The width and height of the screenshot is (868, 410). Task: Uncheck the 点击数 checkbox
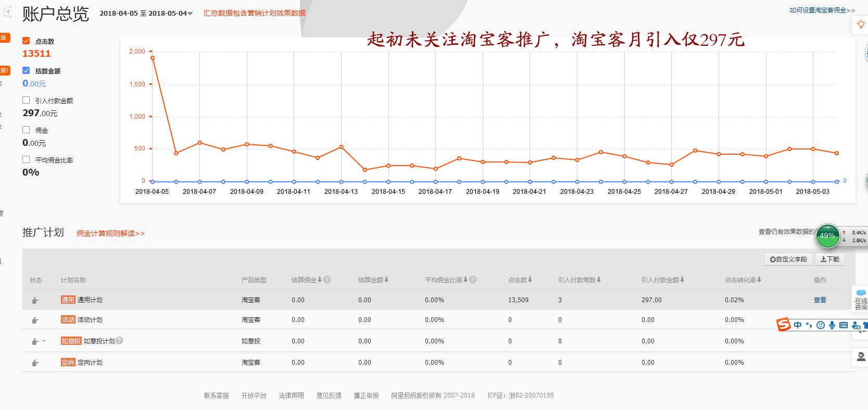pos(26,41)
